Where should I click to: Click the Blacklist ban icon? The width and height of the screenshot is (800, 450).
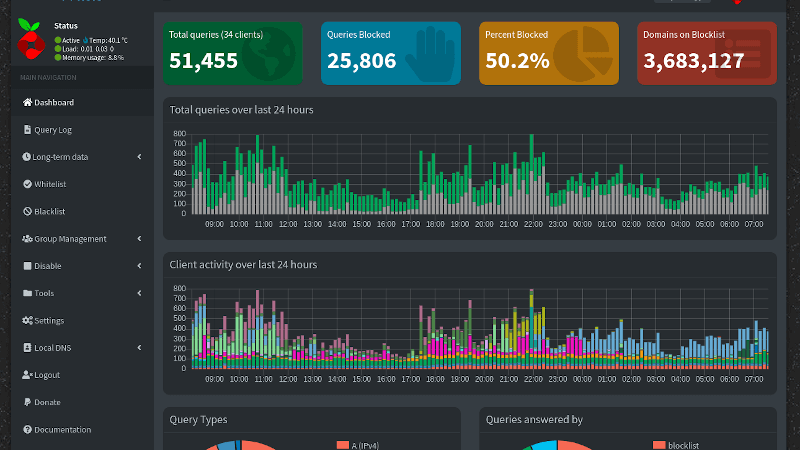[27, 211]
